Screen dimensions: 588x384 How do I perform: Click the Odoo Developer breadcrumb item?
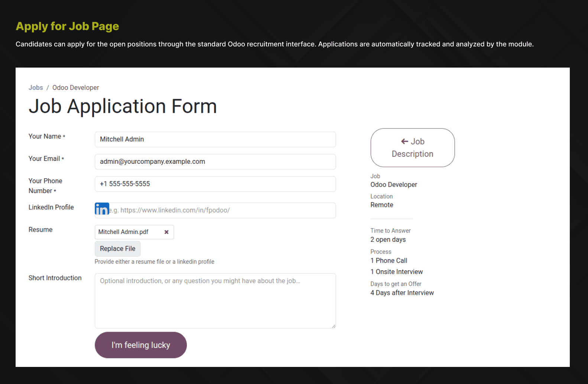[75, 88]
